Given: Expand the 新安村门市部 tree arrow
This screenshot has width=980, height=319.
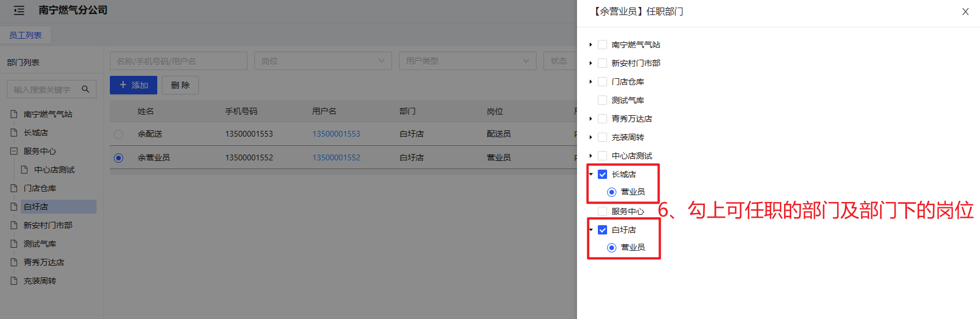Looking at the screenshot, I should tap(590, 63).
